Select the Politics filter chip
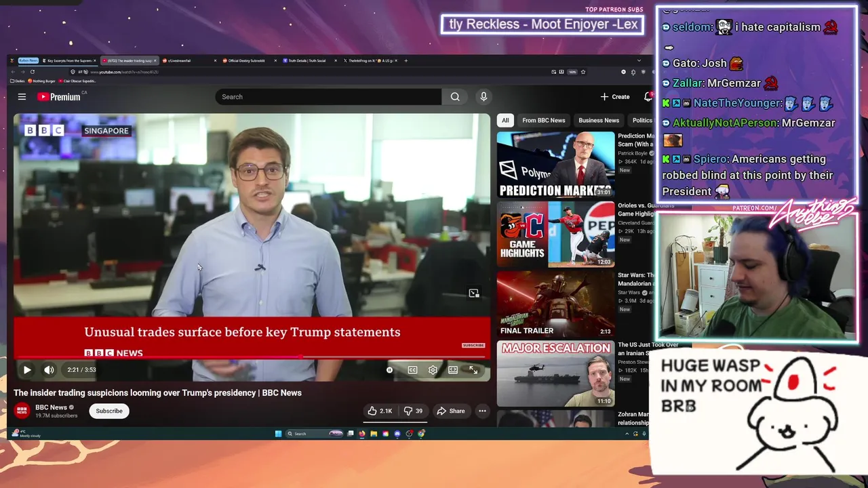This screenshot has height=488, width=868. pyautogui.click(x=642, y=120)
